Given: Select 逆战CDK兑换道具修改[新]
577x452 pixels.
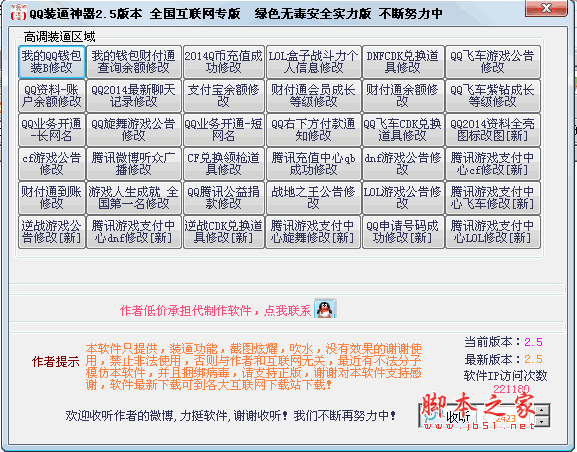Looking at the screenshot, I should click(223, 232).
